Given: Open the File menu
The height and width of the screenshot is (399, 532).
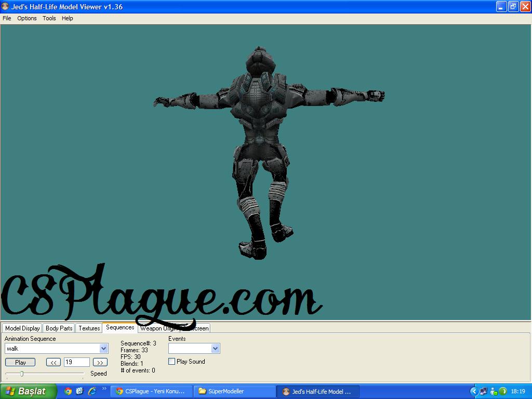Looking at the screenshot, I should (7, 18).
